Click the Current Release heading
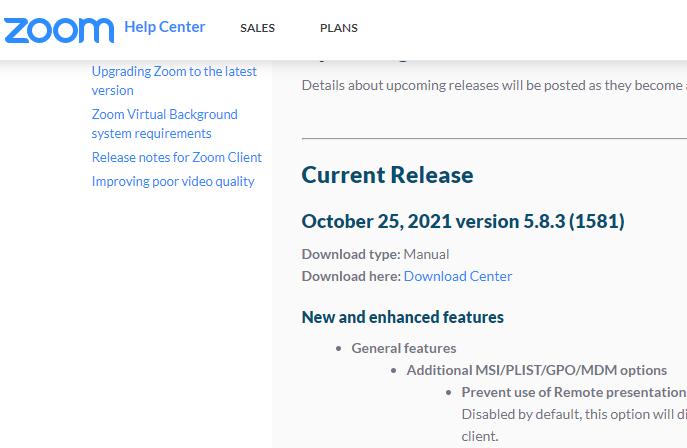This screenshot has width=687, height=448. 387,175
